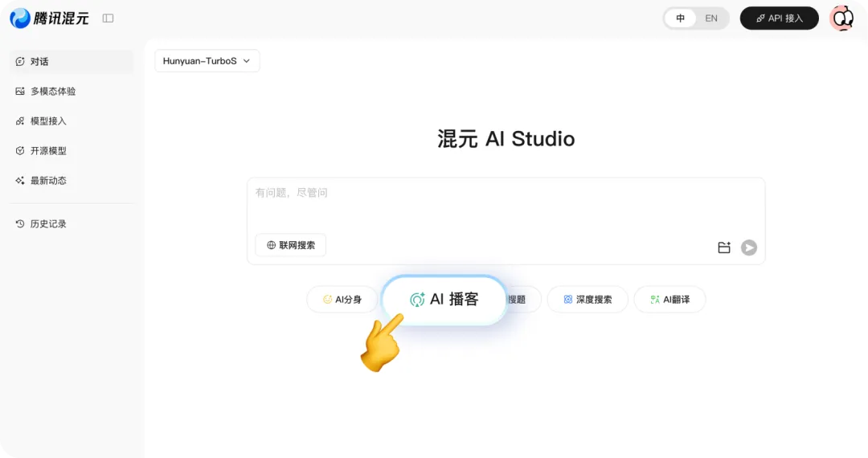Click the globe icon in 联网搜索
The width and height of the screenshot is (868, 458).
271,245
